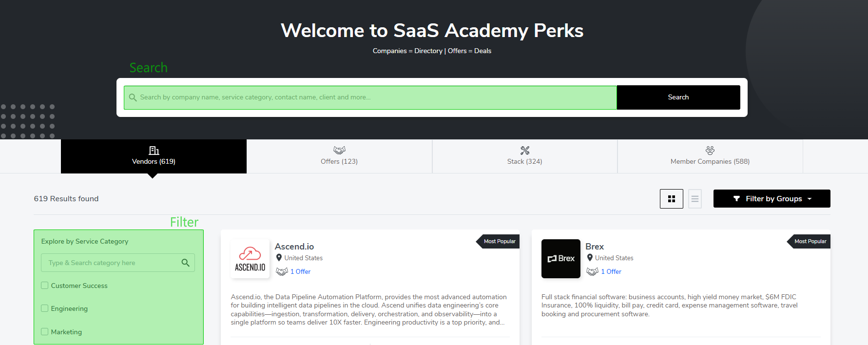
Task: Click the Vendors building icon
Action: tap(154, 151)
